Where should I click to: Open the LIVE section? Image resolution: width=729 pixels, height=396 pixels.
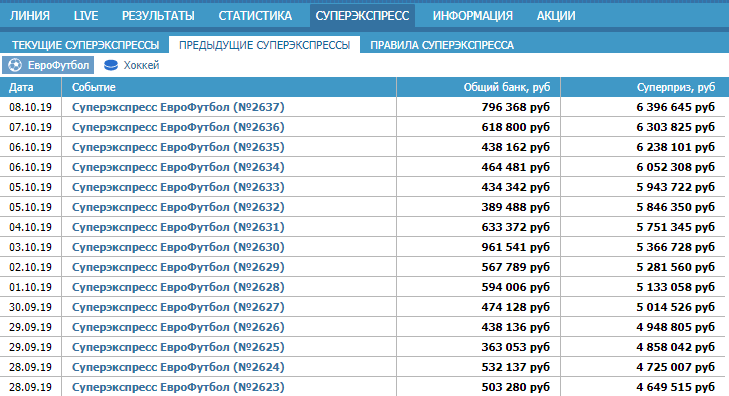pyautogui.click(x=86, y=16)
